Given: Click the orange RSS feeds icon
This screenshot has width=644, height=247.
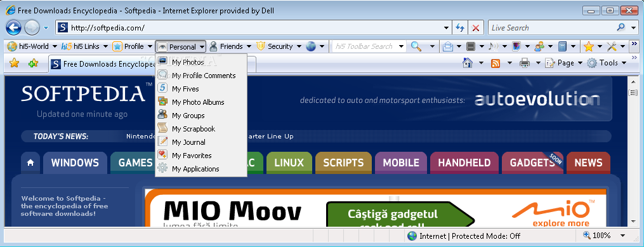Looking at the screenshot, I should 496,63.
